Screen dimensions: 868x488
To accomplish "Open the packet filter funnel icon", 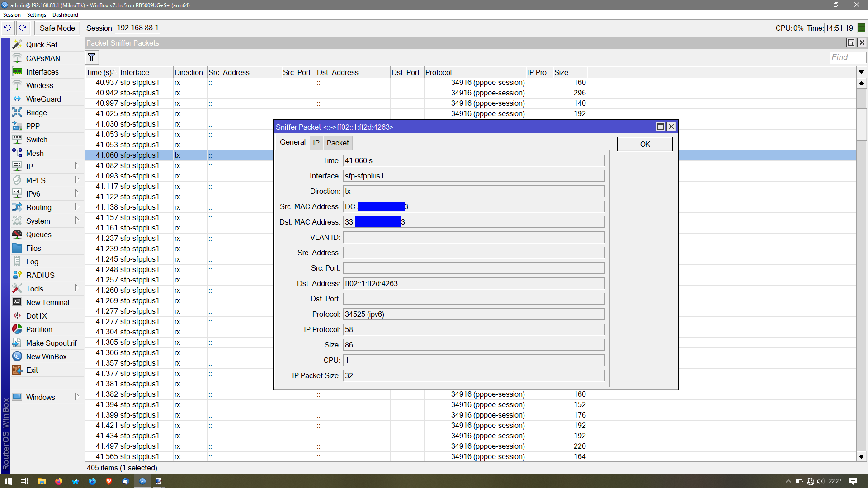I will (x=92, y=57).
